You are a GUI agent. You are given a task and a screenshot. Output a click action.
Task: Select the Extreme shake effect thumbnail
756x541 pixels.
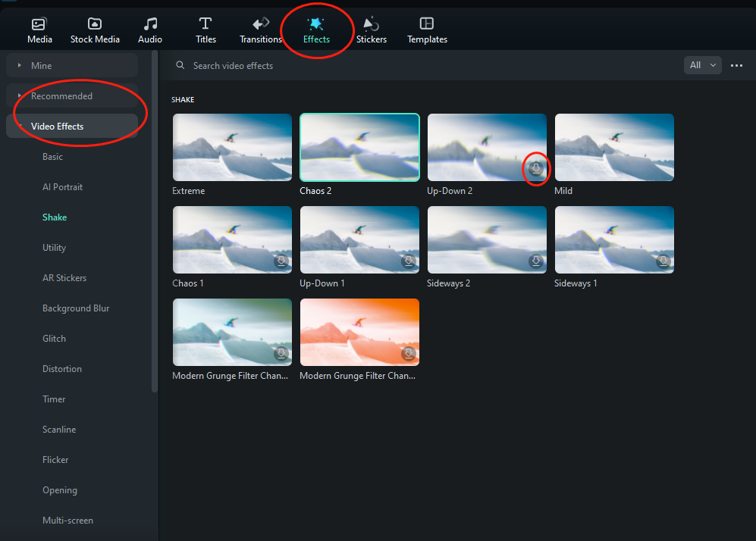232,147
